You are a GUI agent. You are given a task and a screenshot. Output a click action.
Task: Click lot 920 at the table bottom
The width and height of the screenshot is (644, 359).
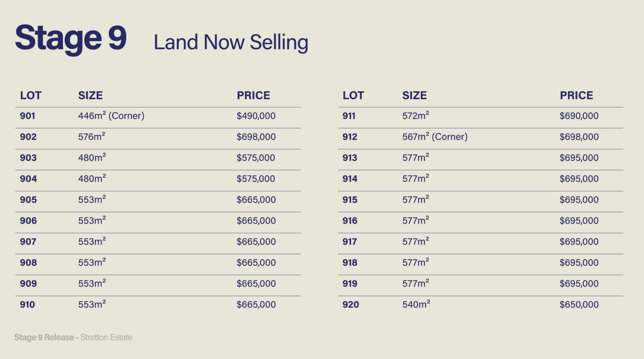point(350,305)
